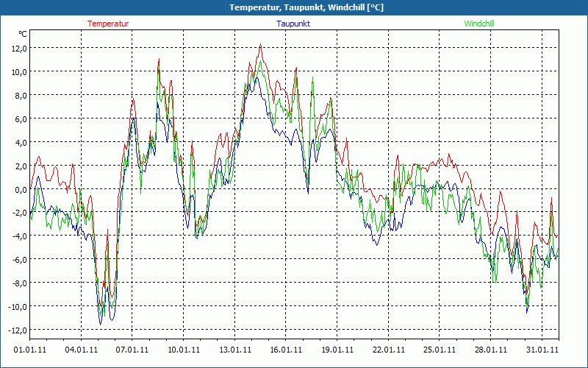Screen dimensions: 588x368
Task: Click the 28.01.11 date label
Action: (490, 350)
